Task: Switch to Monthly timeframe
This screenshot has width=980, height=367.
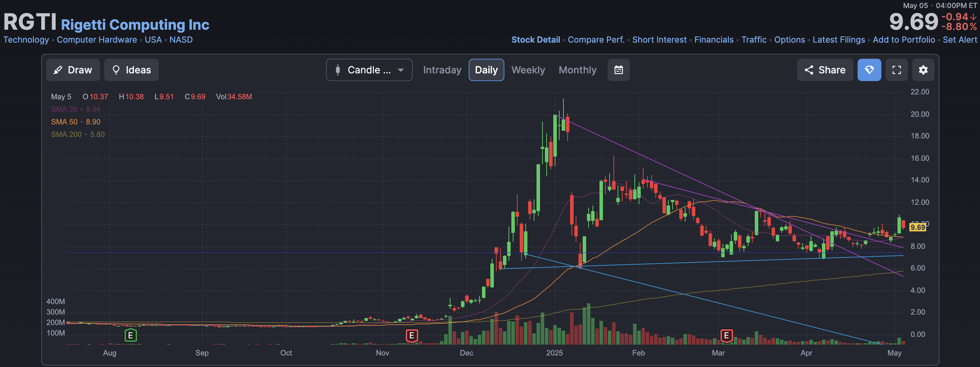Action: 577,70
